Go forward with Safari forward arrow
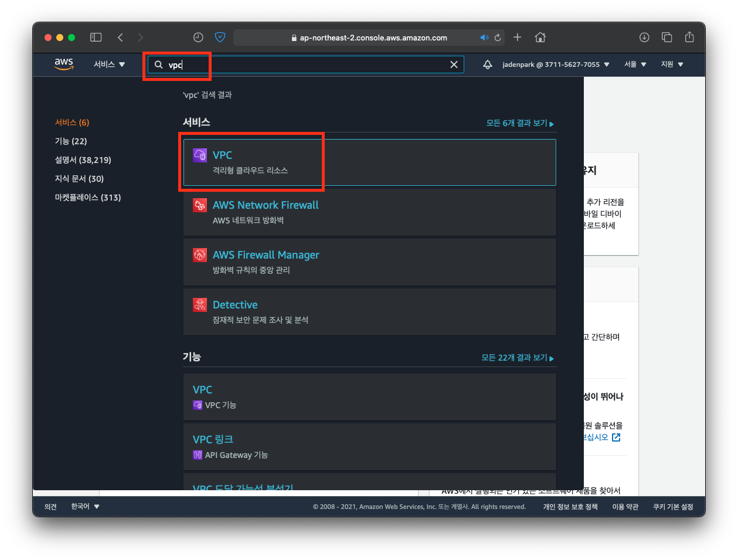Screen dimensions: 738x560 (140, 38)
